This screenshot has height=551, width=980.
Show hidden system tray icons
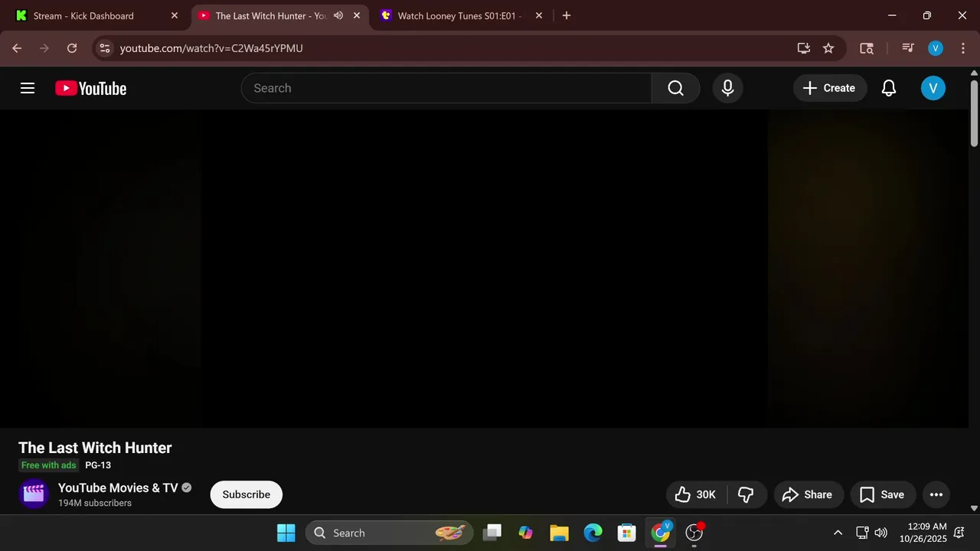tap(838, 533)
